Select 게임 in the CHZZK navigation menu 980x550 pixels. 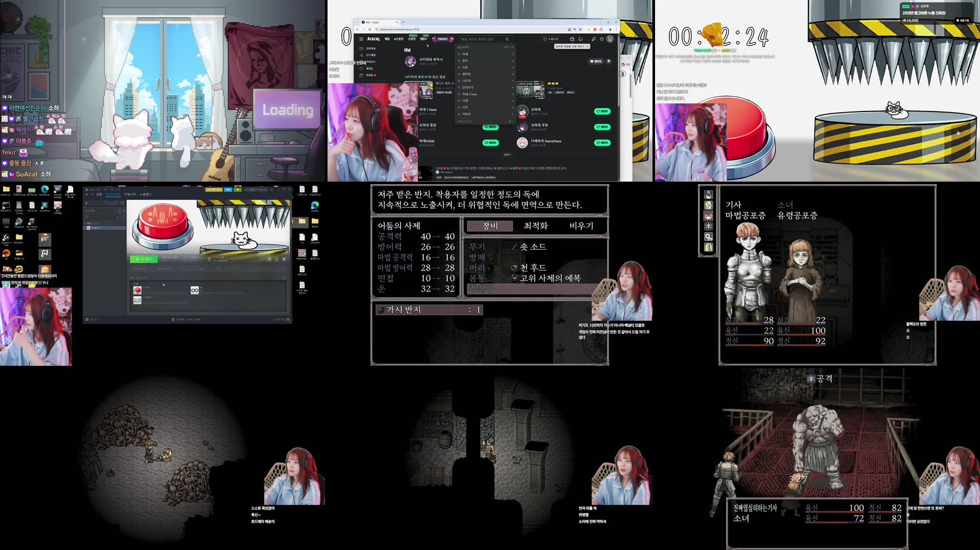click(x=386, y=39)
